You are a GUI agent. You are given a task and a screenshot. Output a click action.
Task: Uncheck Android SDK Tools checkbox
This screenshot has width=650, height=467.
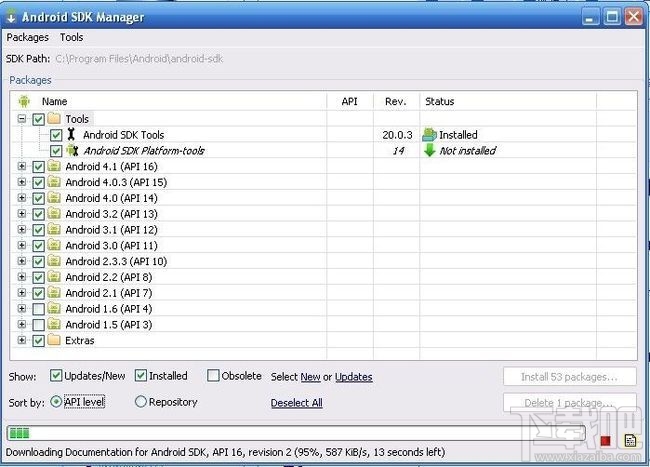(x=56, y=135)
